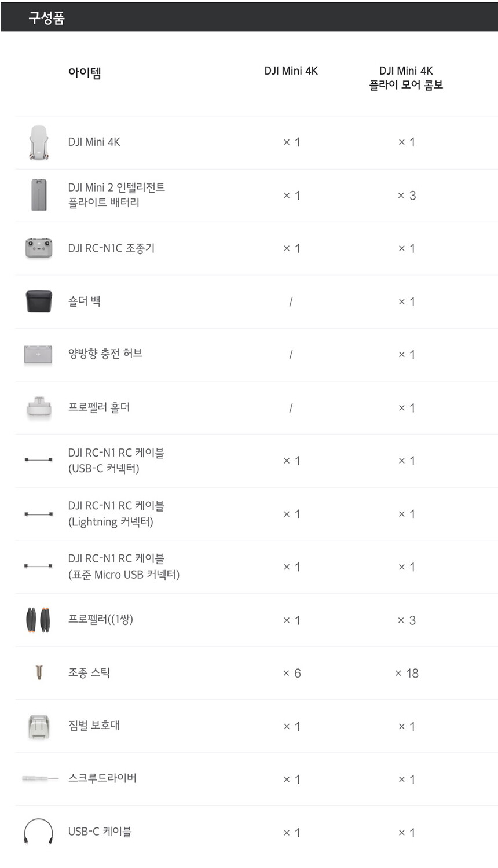Click the propeller pair icon
Viewport: 498px width, 868px height.
[x=38, y=620]
